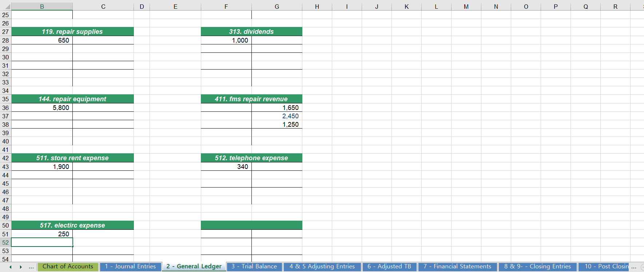Select row 48 by its row header
Image resolution: width=644 pixels, height=272 pixels.
5,209
